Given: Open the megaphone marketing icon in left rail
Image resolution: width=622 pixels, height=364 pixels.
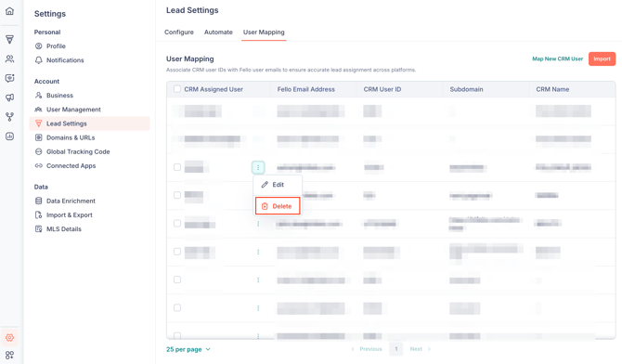Looking at the screenshot, I should click(9, 97).
